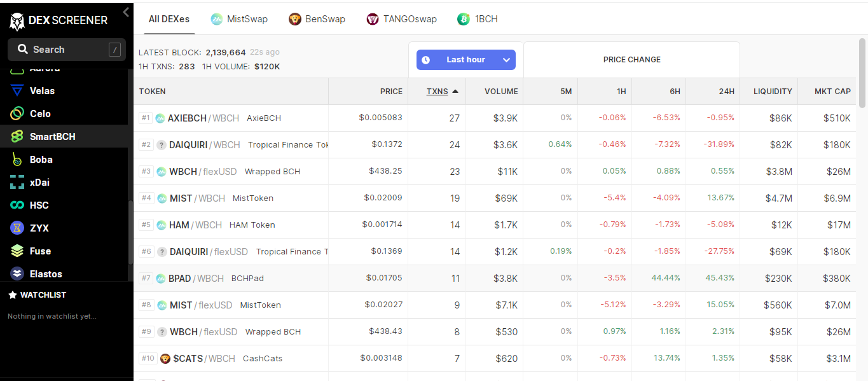Open the Fuse chain icon
Screen dimensions: 868x381
pyautogui.click(x=17, y=251)
